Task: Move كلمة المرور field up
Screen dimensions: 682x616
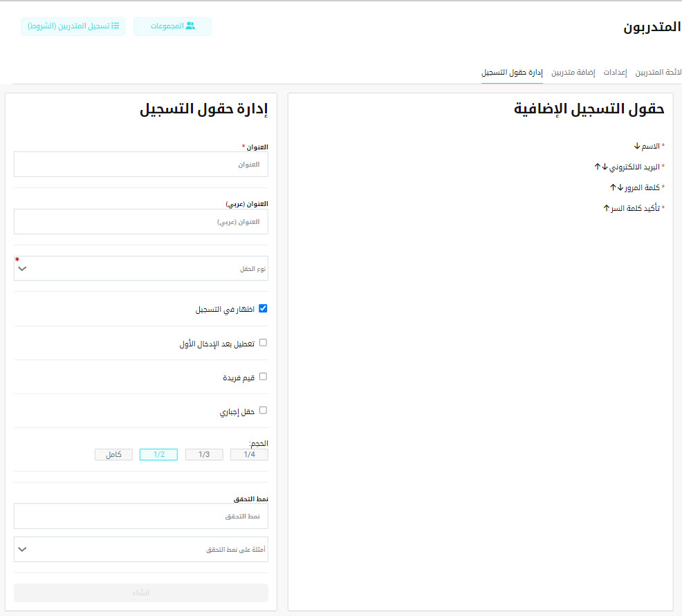Action: tap(613, 187)
